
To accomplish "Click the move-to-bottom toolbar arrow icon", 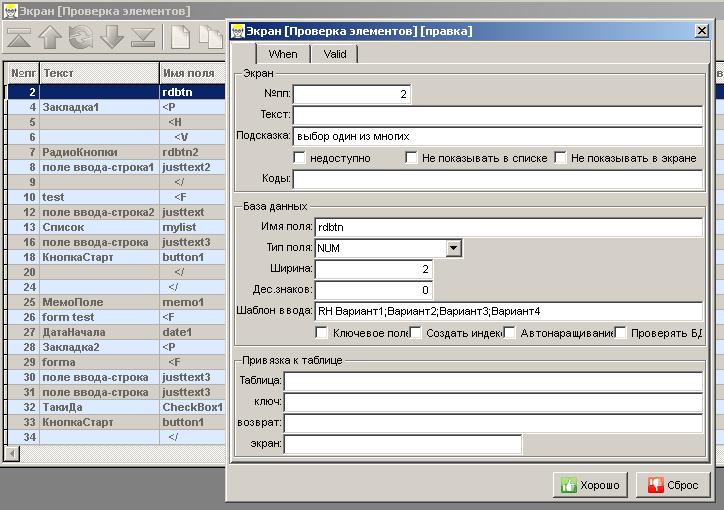I will [143, 38].
